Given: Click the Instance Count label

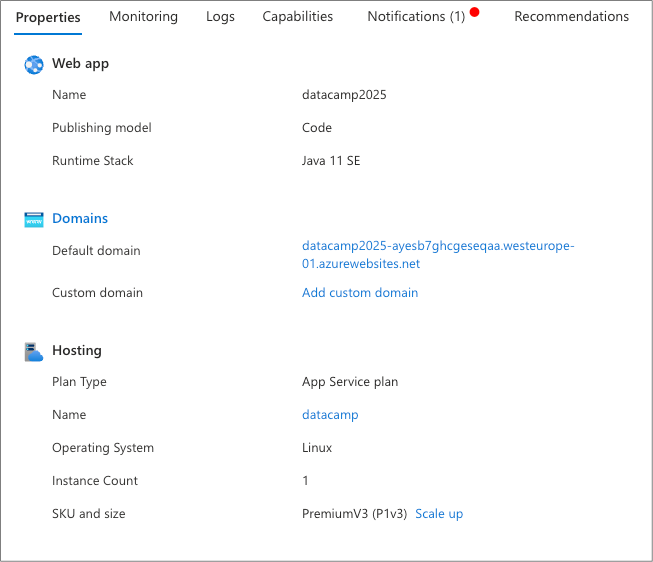Looking at the screenshot, I should (95, 481).
